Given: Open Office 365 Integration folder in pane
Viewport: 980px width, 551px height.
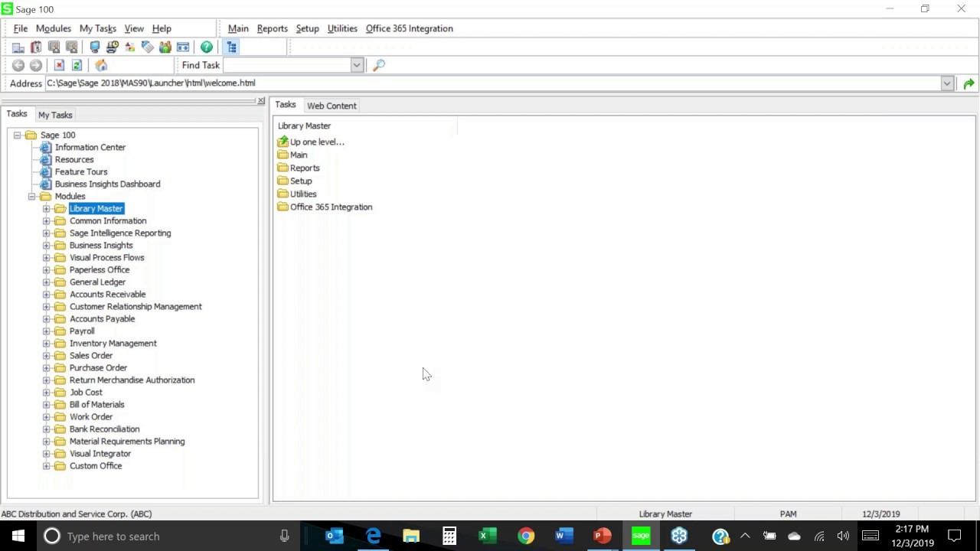Looking at the screenshot, I should pos(331,207).
